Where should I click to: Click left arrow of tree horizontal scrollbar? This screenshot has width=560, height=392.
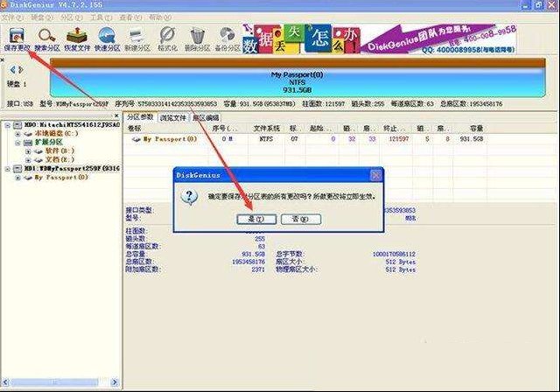click(5, 382)
